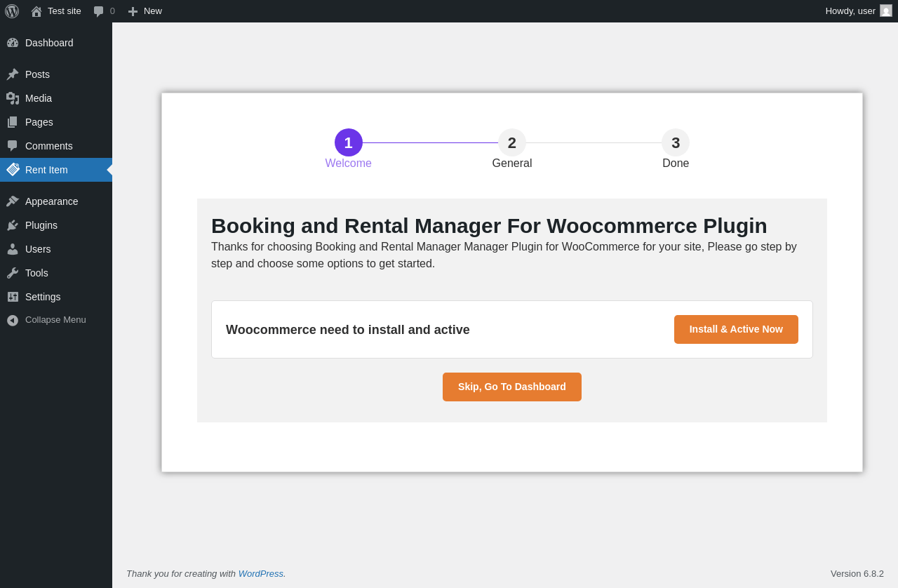Click the WordPress logo icon
898x588 pixels.
(x=12, y=11)
